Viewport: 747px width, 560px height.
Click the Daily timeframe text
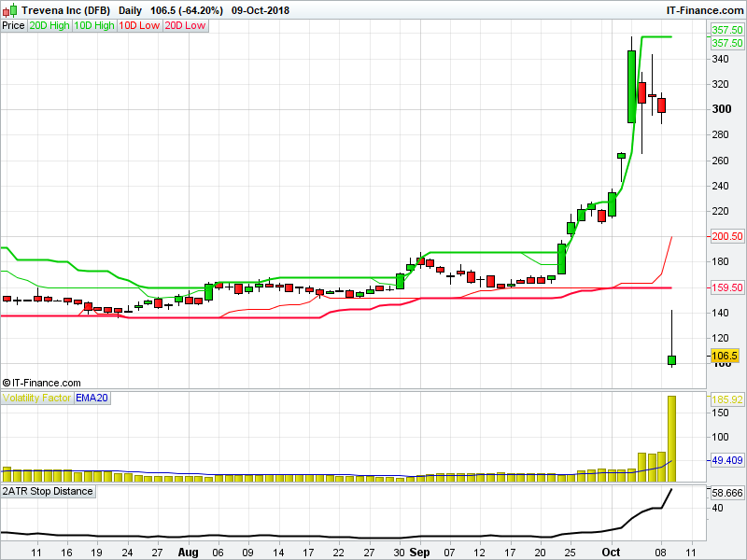130,10
